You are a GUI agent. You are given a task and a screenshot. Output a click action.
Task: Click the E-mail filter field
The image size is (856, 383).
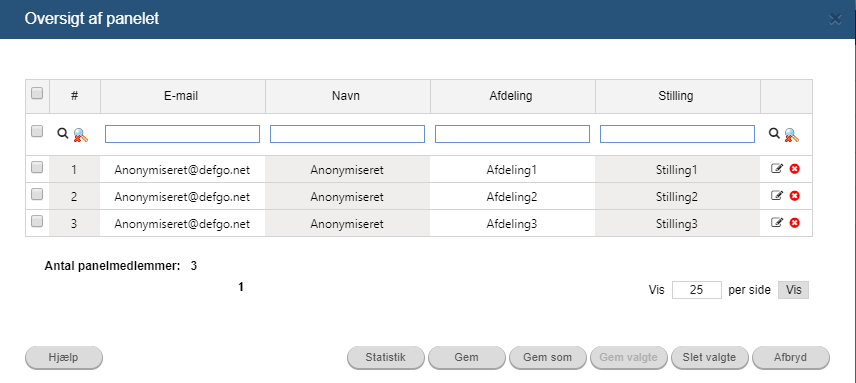pyautogui.click(x=182, y=134)
